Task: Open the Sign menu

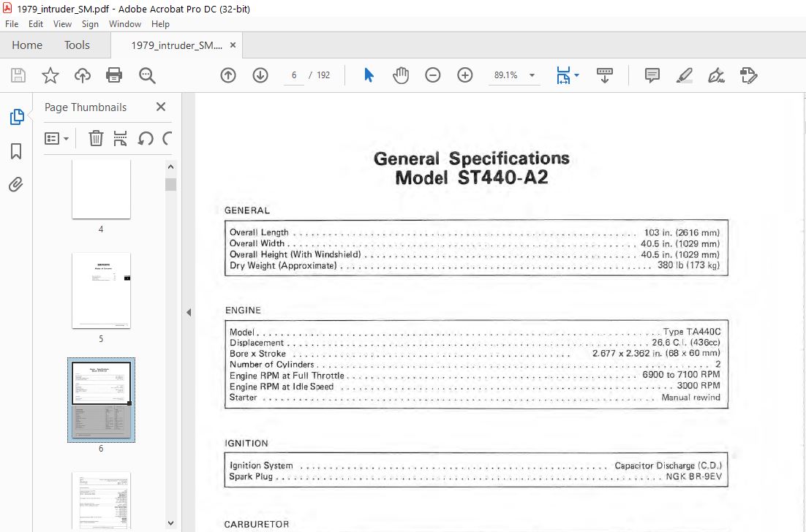Action: pos(90,23)
